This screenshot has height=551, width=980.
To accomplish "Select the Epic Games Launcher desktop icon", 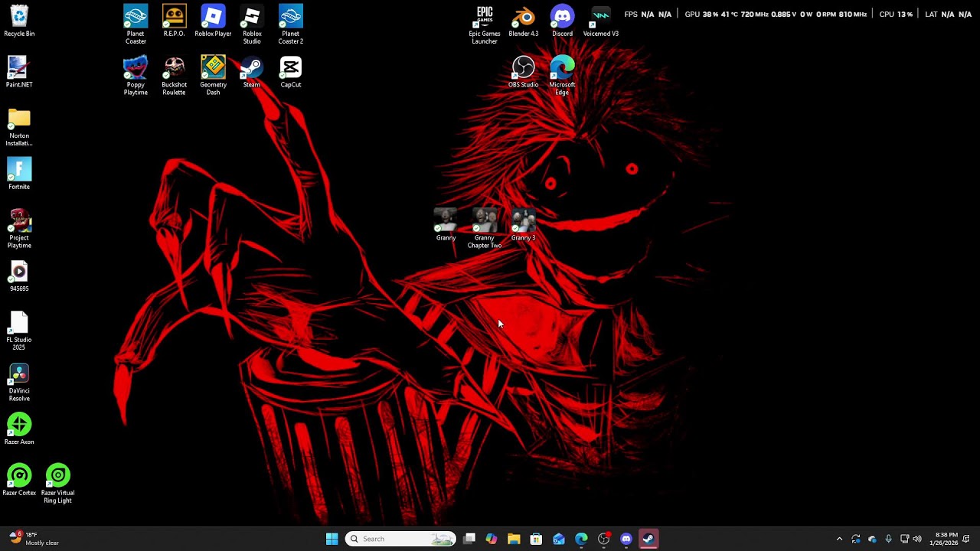I will pos(485,25).
